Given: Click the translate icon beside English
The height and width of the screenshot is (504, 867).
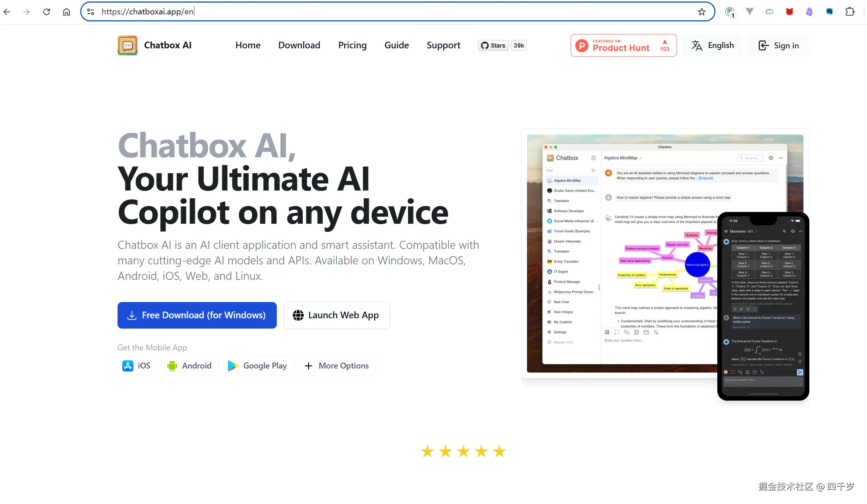Looking at the screenshot, I should coord(697,45).
